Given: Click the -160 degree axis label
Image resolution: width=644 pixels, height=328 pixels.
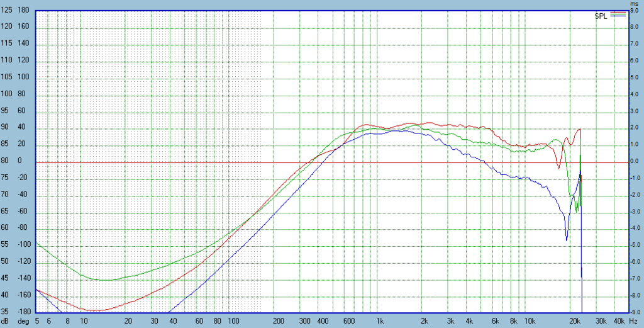Looking at the screenshot, I should coord(23,295).
